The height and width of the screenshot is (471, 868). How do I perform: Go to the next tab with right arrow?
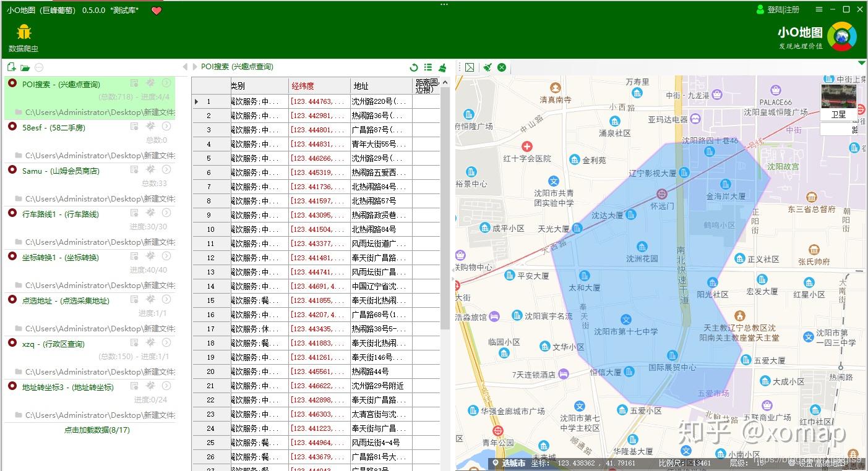[194, 67]
